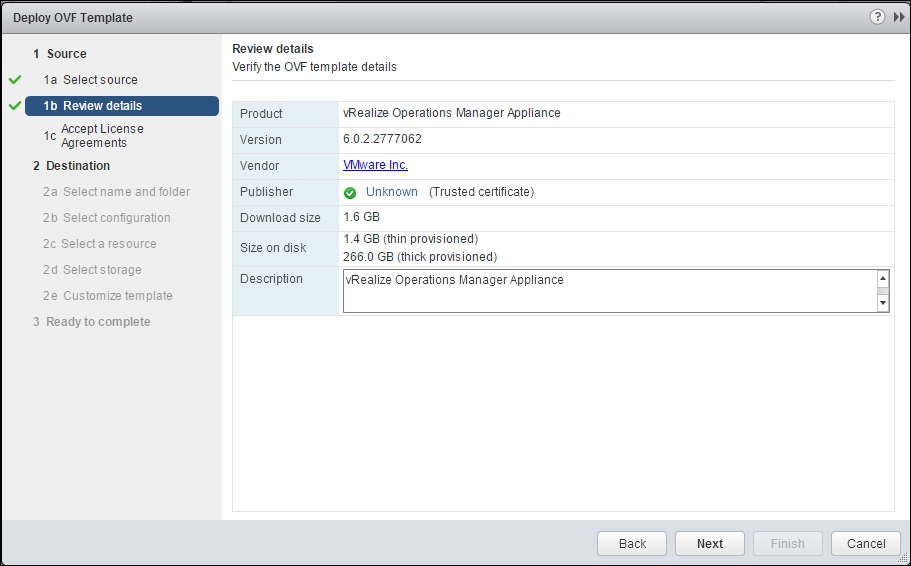911x566 pixels.
Task: Click the double-arrow expand icon in title bar
Action: (x=899, y=17)
